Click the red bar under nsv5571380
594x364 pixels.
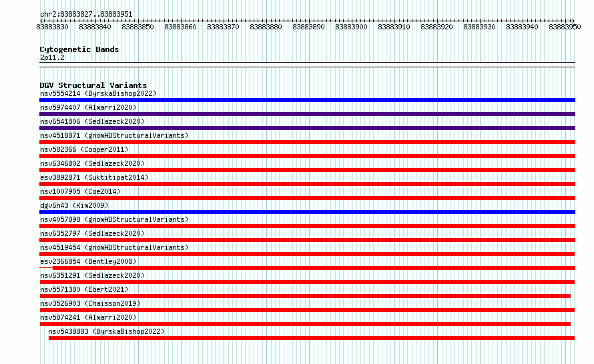[305, 296]
